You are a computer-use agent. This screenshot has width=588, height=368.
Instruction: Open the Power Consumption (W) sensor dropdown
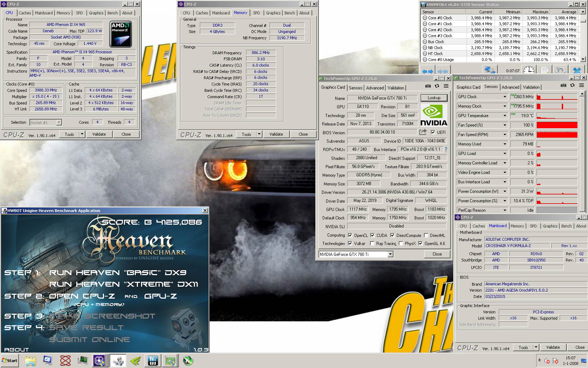tap(505, 191)
